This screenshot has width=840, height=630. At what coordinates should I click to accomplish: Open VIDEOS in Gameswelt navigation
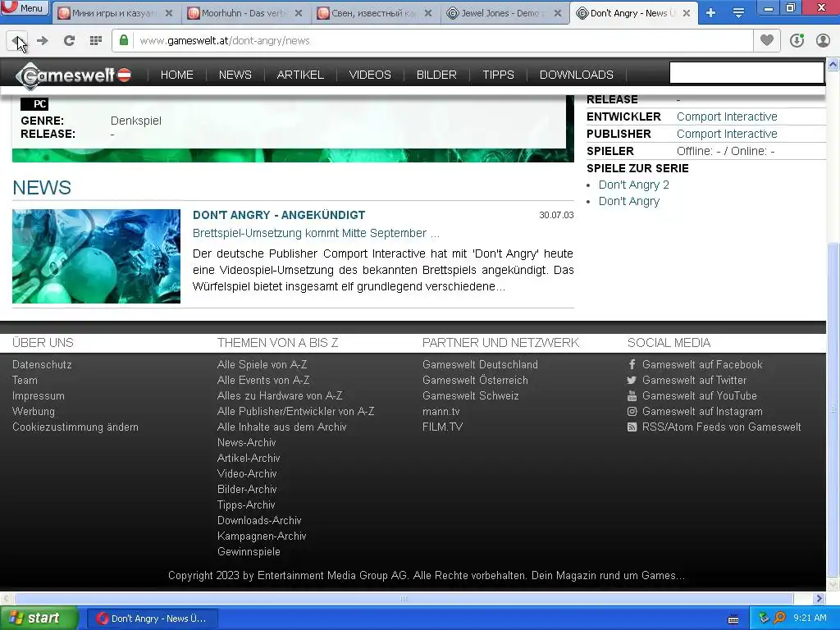370,75
